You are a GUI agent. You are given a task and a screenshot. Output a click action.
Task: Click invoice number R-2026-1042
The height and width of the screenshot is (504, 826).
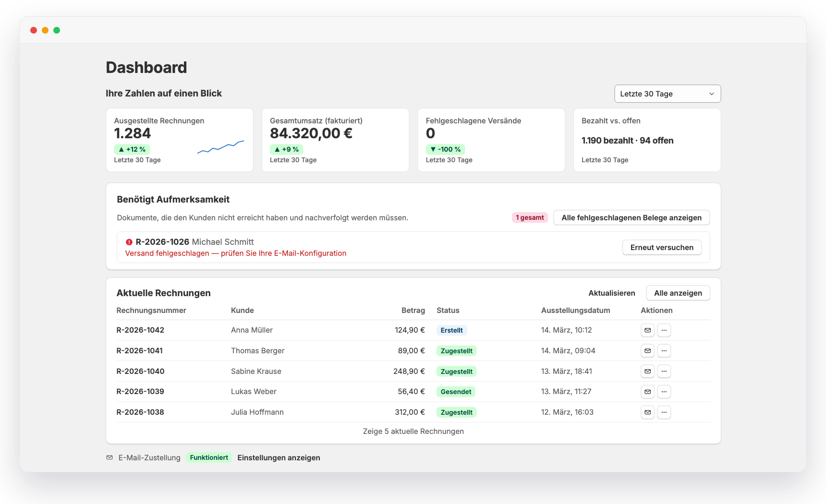(140, 330)
